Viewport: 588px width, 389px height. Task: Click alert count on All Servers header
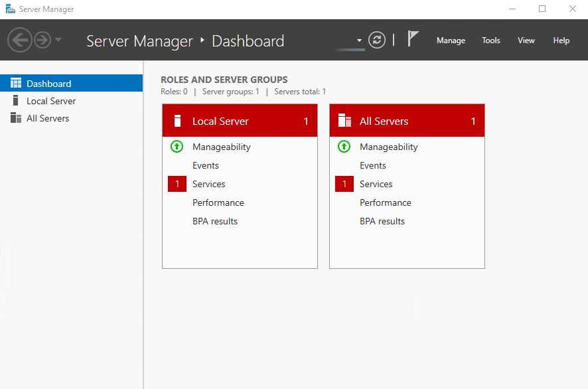tap(473, 121)
